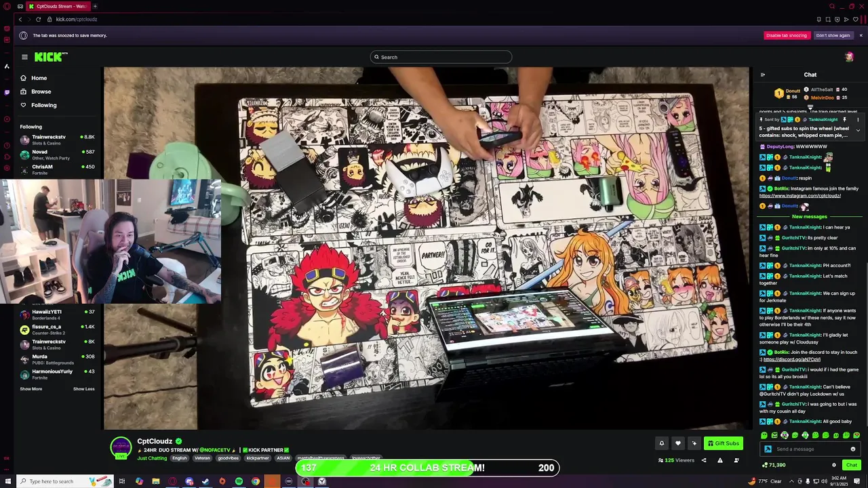This screenshot has width=868, height=488.
Task: Open Spotify from taskbar
Action: pos(239,481)
